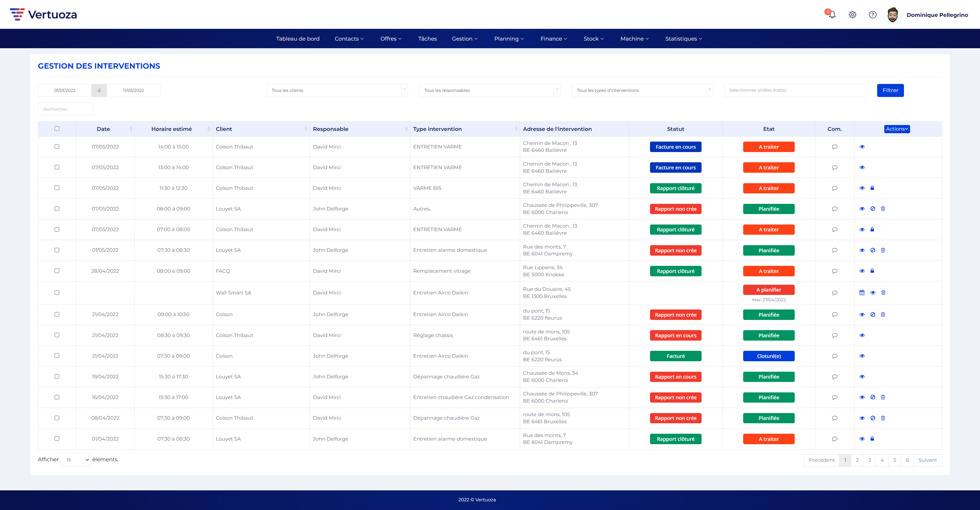The height and width of the screenshot is (510, 980).
Task: Check the select-all checkbox in table header
Action: tap(57, 129)
